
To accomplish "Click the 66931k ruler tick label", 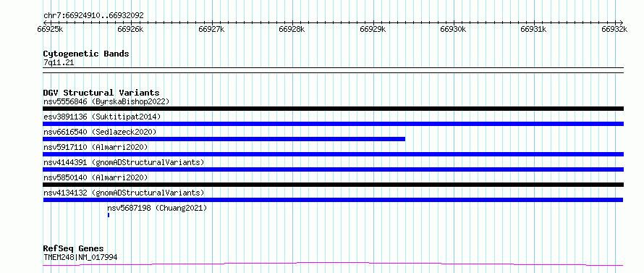I will [534, 29].
